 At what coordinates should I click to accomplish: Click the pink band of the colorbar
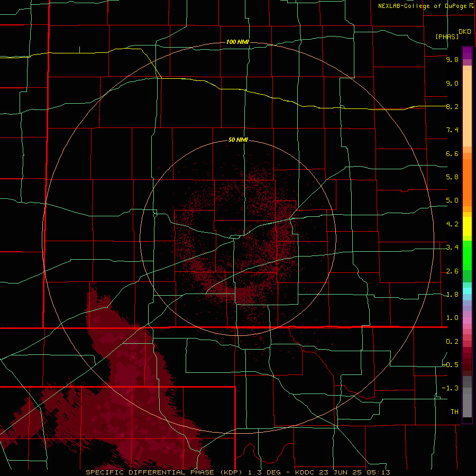(x=467, y=320)
